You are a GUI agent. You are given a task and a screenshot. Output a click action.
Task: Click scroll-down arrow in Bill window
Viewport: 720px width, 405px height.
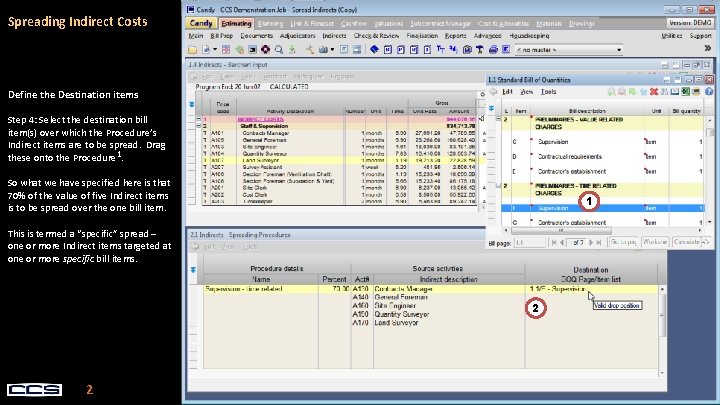(x=710, y=222)
